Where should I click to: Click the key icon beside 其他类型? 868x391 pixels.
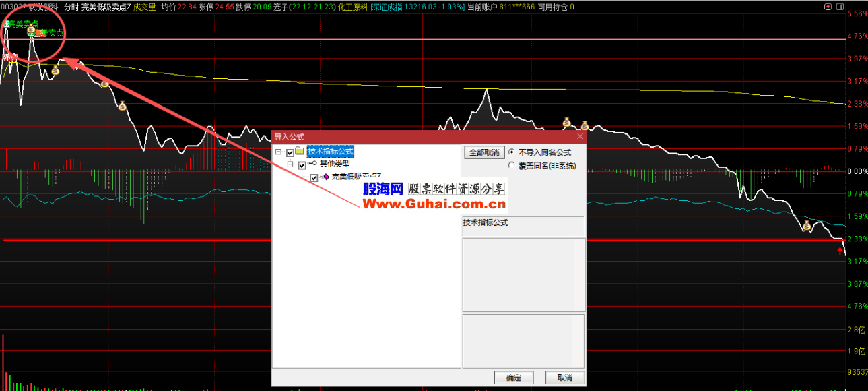tap(312, 164)
